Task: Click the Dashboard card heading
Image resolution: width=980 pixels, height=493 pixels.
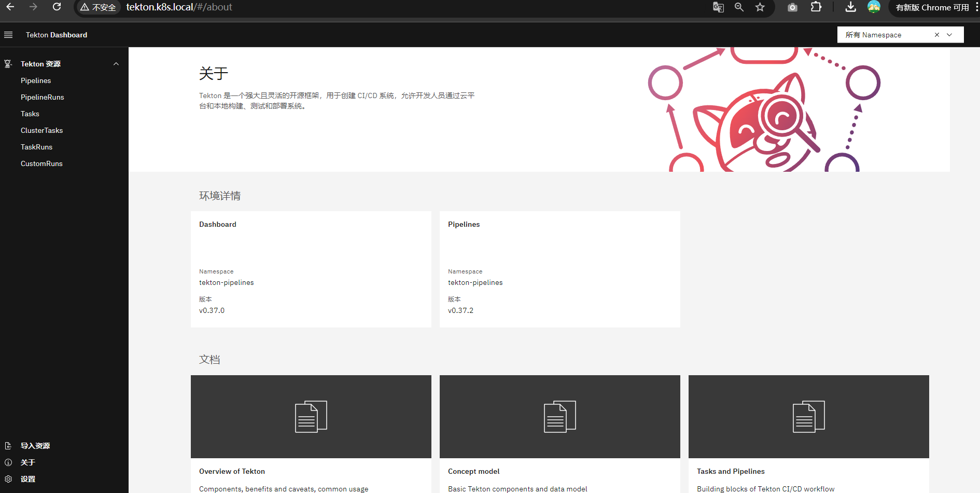Action: [218, 224]
